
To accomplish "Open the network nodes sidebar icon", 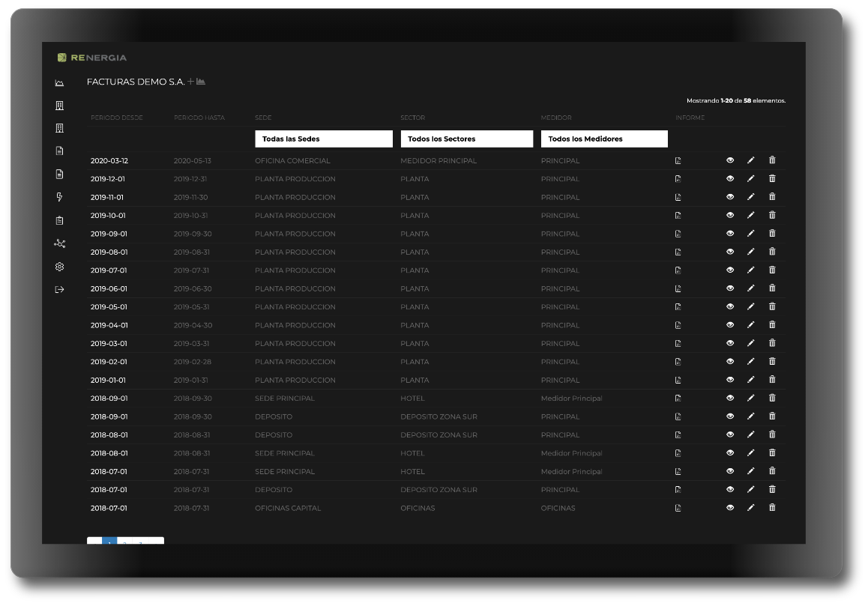I will (60, 243).
